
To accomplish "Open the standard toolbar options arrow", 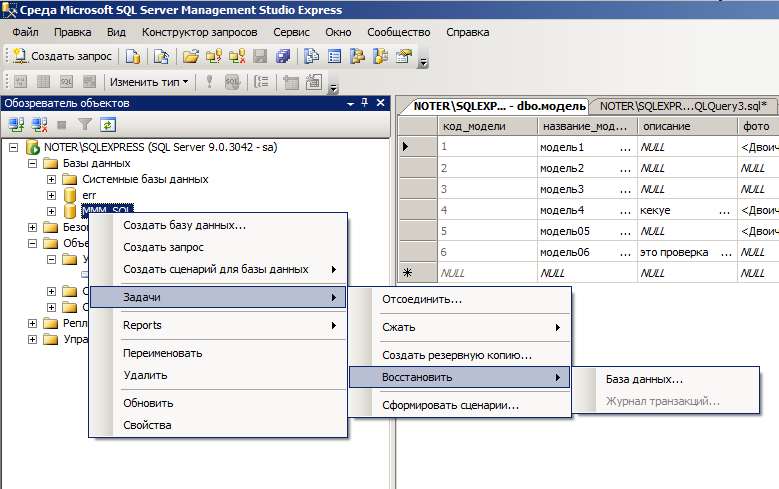I will click(x=423, y=62).
